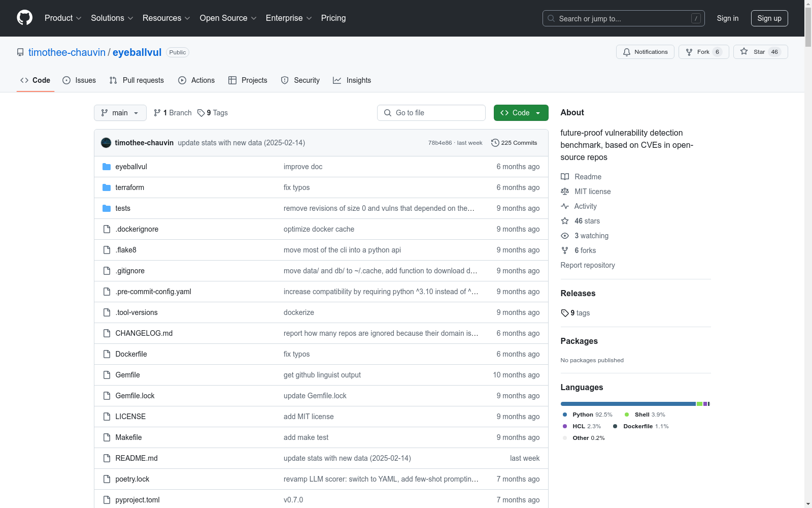This screenshot has width=812, height=508.
Task: Open the pyproject.toml file
Action: point(138,500)
